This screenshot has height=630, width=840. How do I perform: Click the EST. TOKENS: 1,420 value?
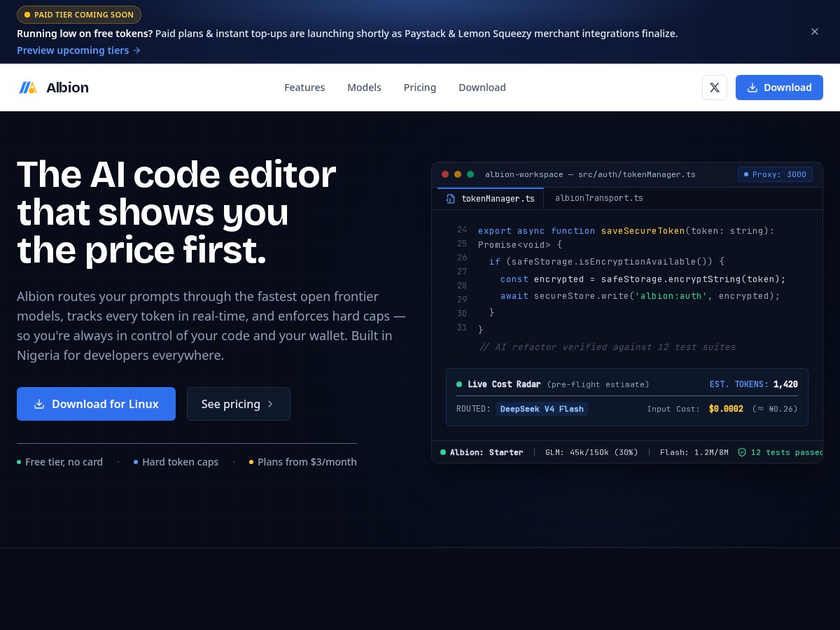click(x=754, y=384)
